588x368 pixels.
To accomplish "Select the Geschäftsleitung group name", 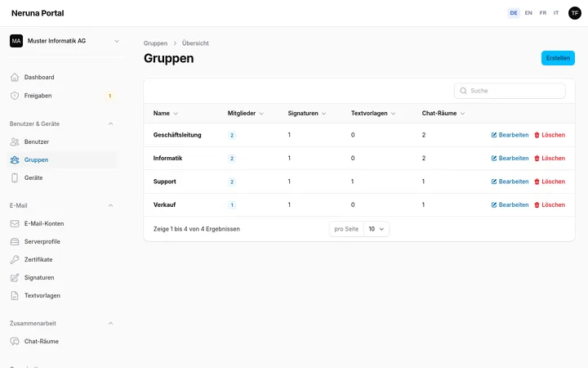I will tap(177, 135).
